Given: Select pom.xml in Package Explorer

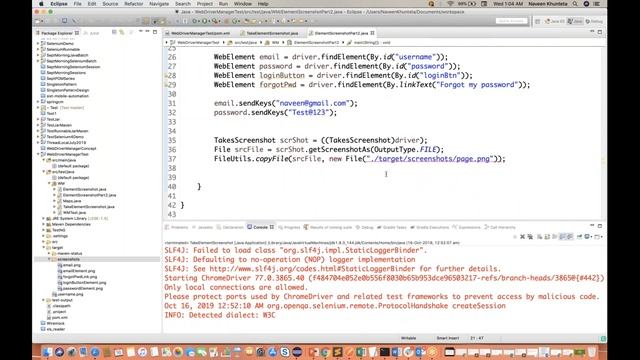Looking at the screenshot, I should click(x=57, y=318).
